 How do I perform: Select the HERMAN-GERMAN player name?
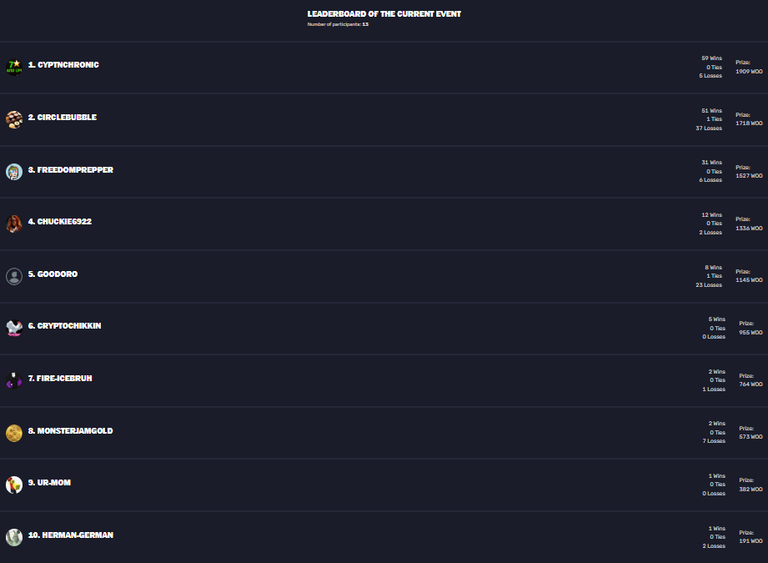pyautogui.click(x=77, y=535)
